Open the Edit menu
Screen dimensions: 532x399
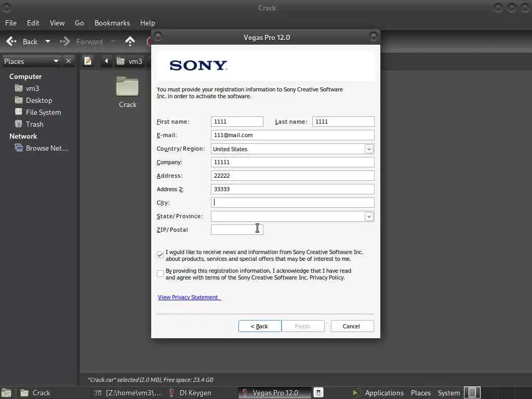tap(33, 23)
